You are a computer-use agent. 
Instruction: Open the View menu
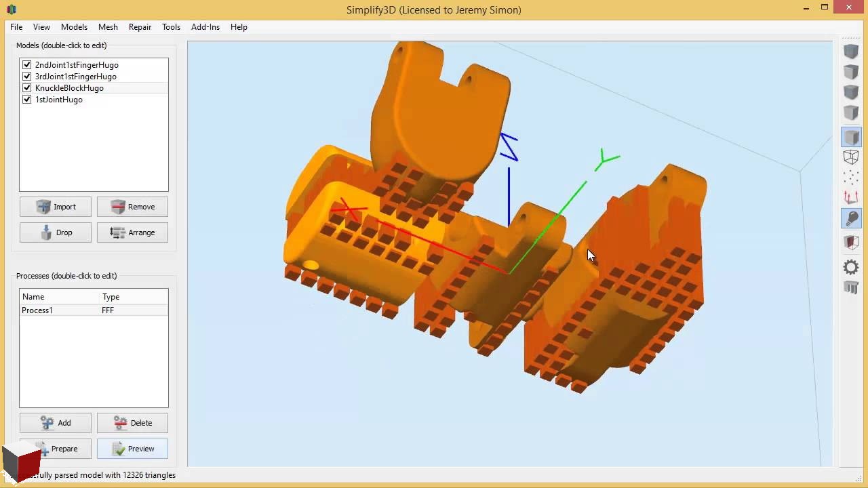click(41, 27)
